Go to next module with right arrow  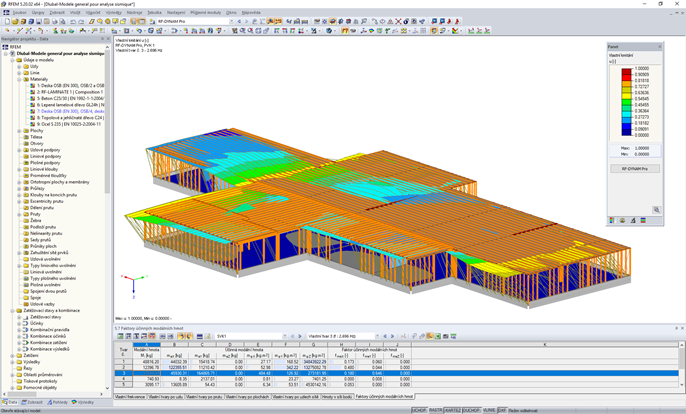coord(246,21)
